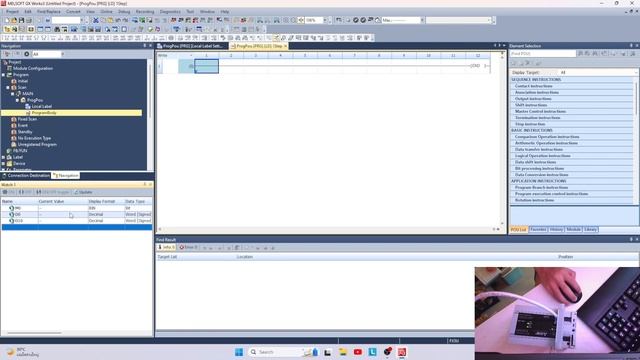Open the zoom percentage dropdown
This screenshot has width=640, height=360.
tap(325, 20)
